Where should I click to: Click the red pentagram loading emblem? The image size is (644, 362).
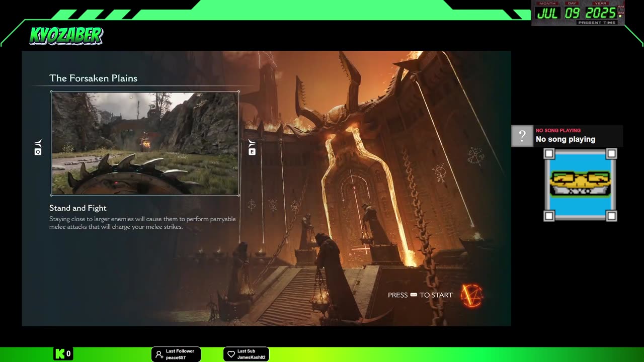[x=472, y=295]
